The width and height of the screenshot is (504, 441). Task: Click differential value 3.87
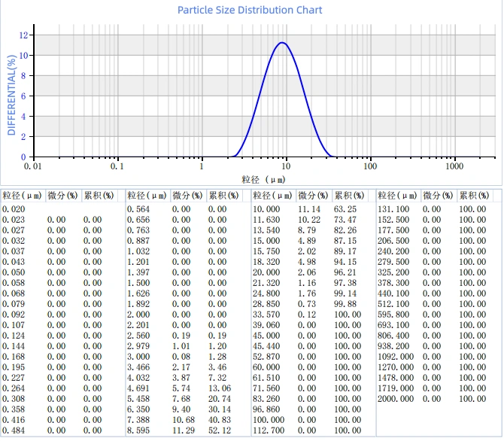(x=181, y=378)
